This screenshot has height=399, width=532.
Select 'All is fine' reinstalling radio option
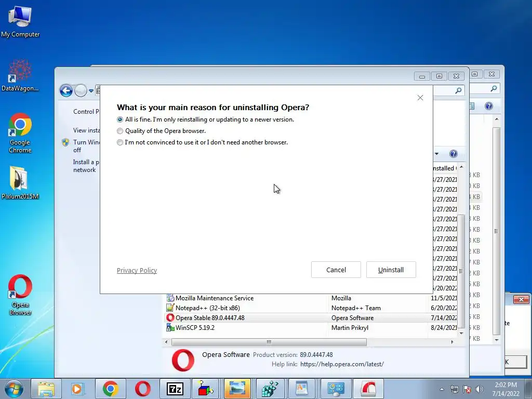coord(120,119)
